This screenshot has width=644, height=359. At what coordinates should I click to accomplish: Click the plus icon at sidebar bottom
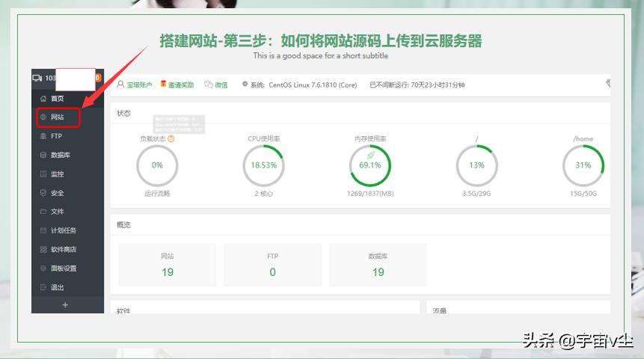click(65, 305)
